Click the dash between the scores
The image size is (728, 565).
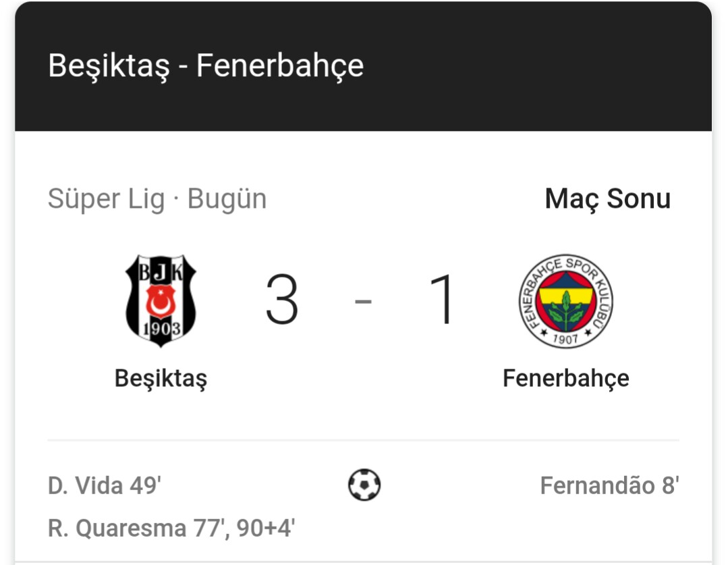tap(363, 301)
